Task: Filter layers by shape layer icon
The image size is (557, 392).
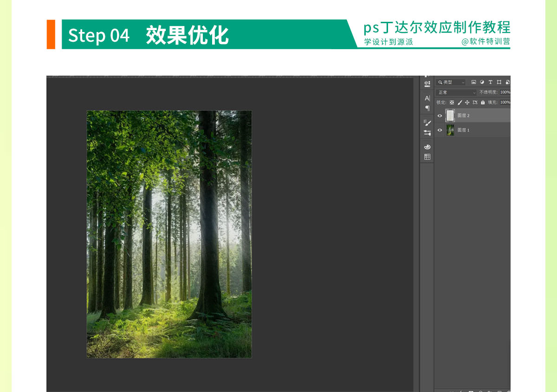Action: coord(499,82)
